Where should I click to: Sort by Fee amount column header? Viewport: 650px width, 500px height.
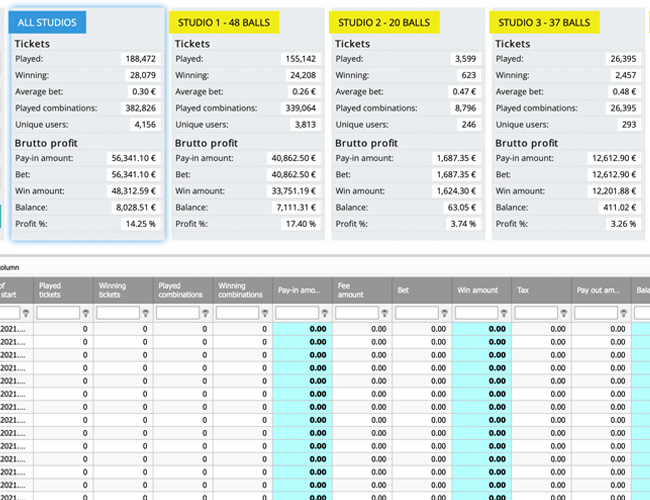(x=362, y=290)
